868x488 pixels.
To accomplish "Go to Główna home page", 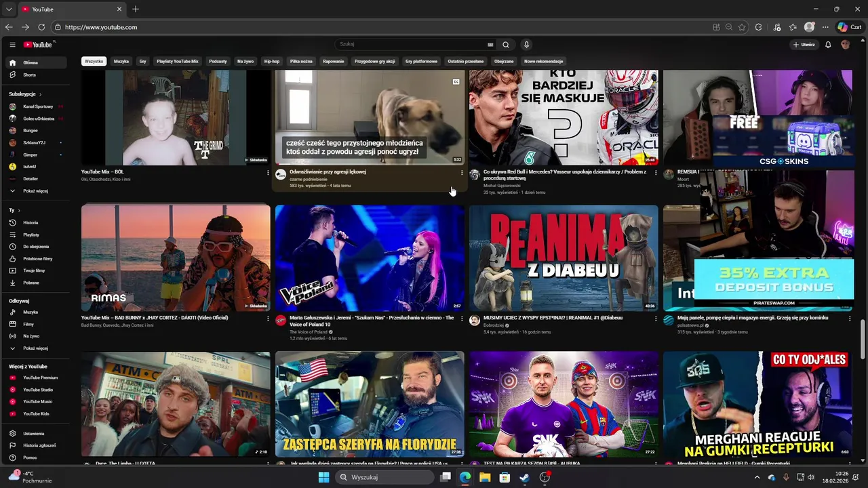I will [37, 62].
